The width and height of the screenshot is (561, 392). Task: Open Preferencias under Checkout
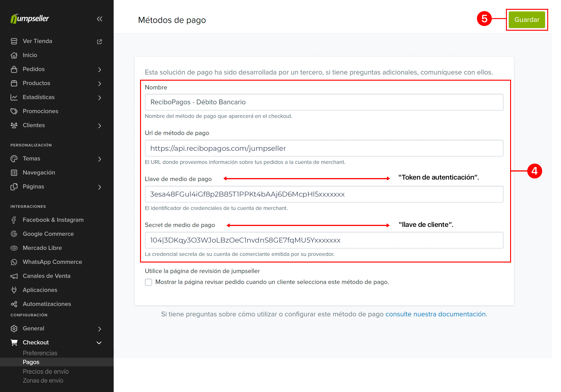pyautogui.click(x=40, y=353)
